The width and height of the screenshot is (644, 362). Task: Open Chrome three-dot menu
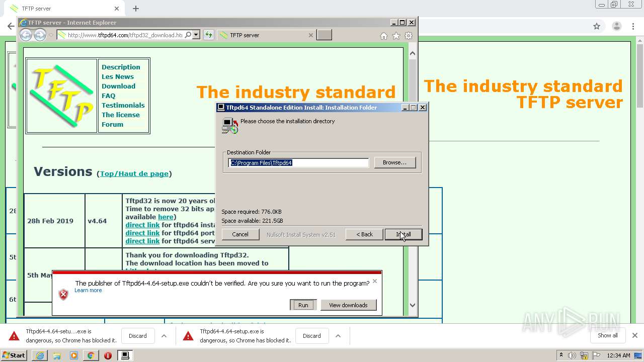coord(633,26)
